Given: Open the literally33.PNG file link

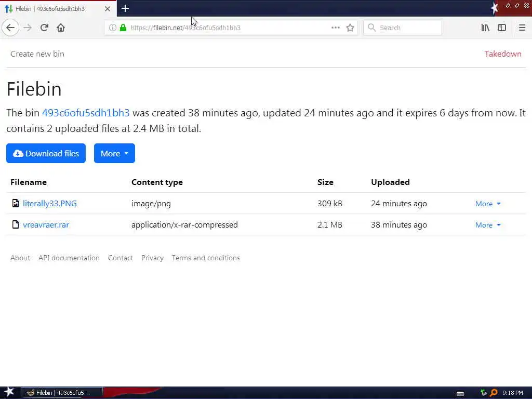Looking at the screenshot, I should [x=49, y=203].
